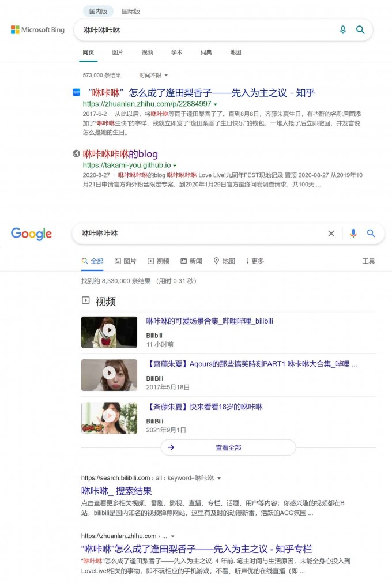
Task: Expand the takami-you.github.io URL dropdown arrow
Action: tap(175, 166)
